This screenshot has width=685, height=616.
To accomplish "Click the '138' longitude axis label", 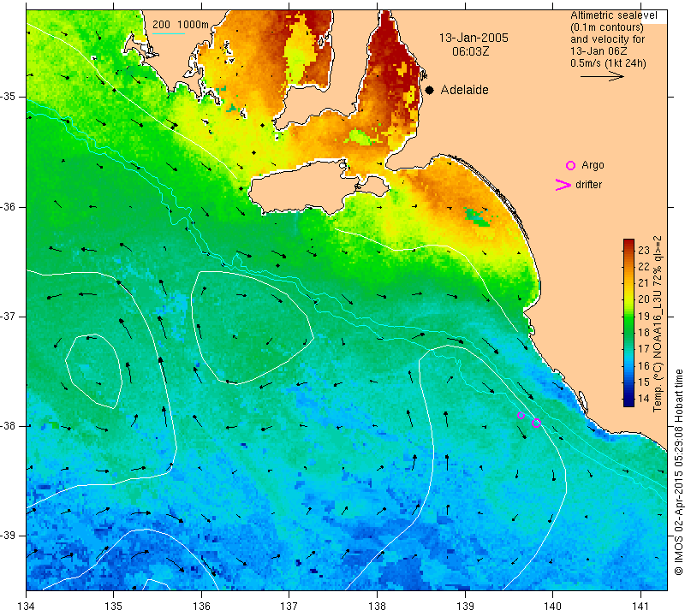I will 377,607.
